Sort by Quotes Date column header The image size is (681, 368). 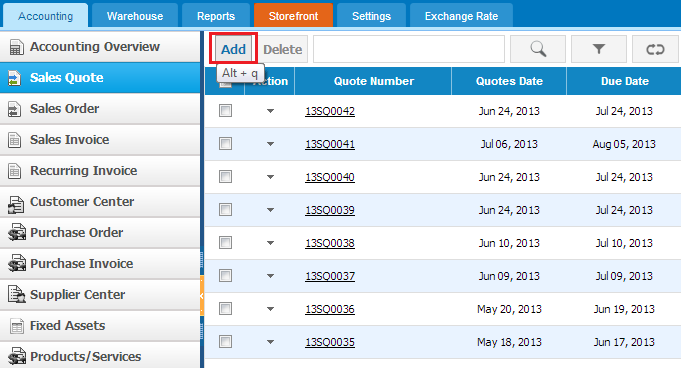[x=509, y=81]
